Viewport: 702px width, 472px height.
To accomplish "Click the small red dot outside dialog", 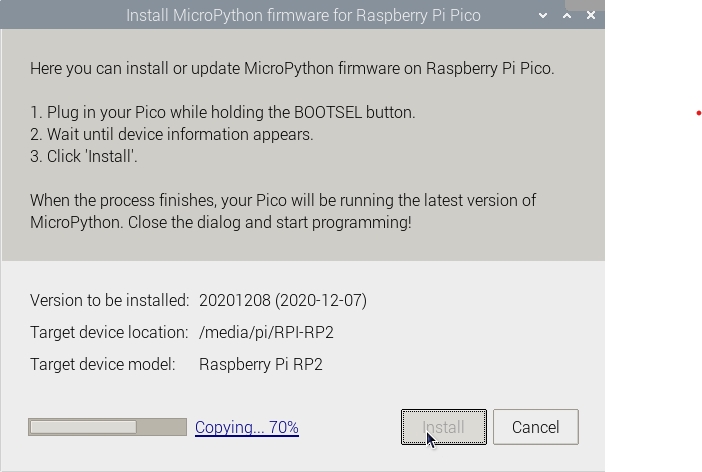I will pos(699,113).
